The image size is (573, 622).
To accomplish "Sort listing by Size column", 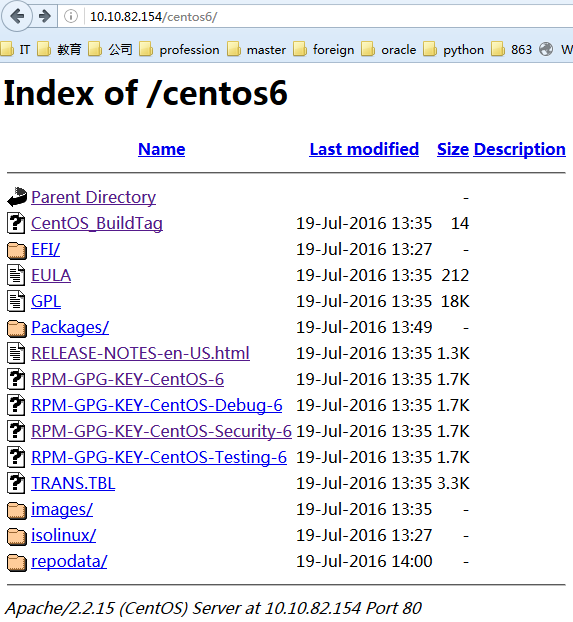I will [x=453, y=149].
